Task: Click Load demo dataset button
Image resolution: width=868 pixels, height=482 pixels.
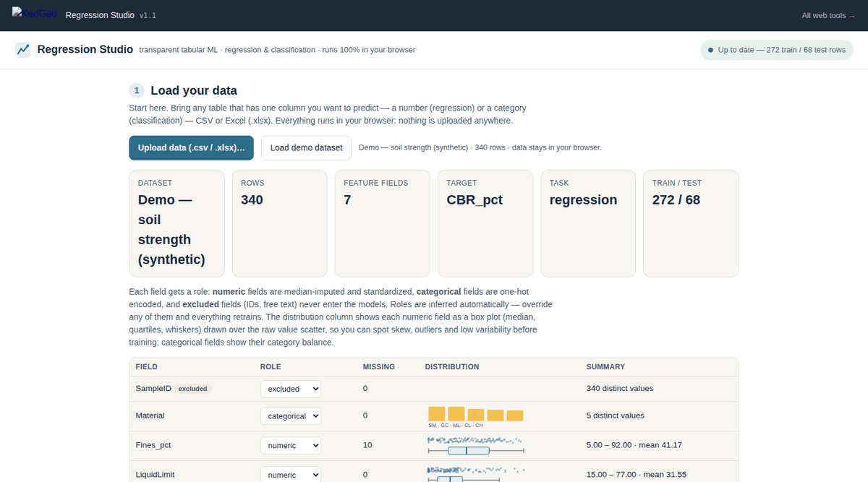Action: pyautogui.click(x=306, y=147)
